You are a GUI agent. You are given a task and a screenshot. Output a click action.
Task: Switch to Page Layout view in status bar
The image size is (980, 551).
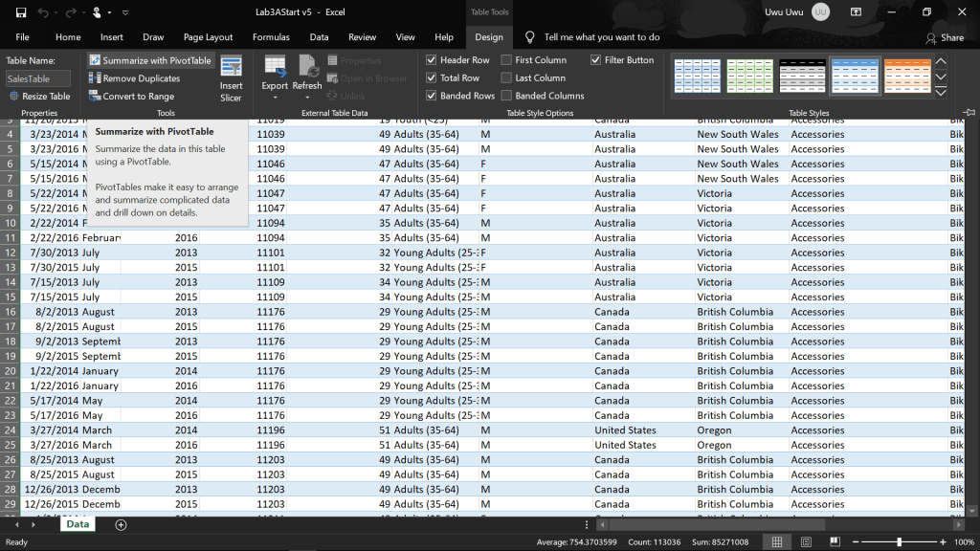coord(805,542)
